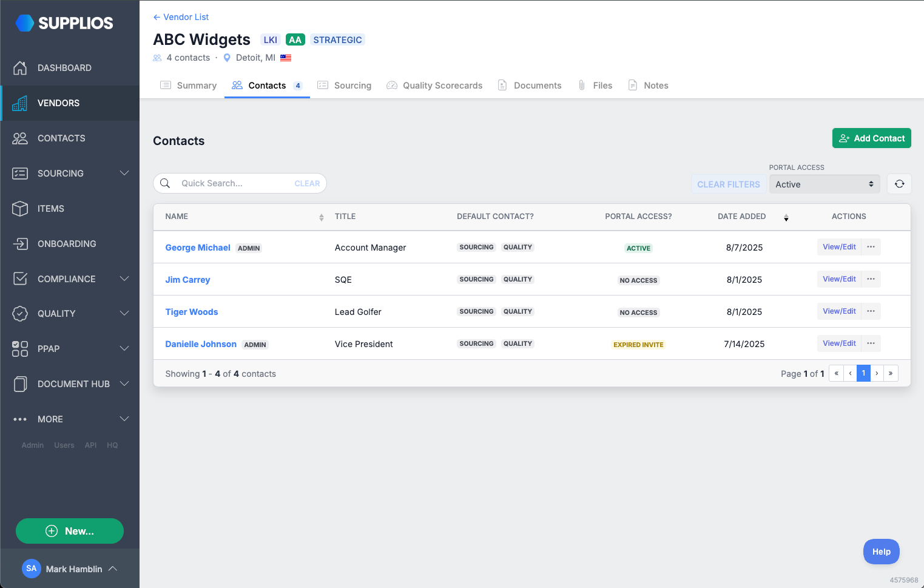
Task: Open more actions for Tiger Woods
Action: (x=871, y=311)
